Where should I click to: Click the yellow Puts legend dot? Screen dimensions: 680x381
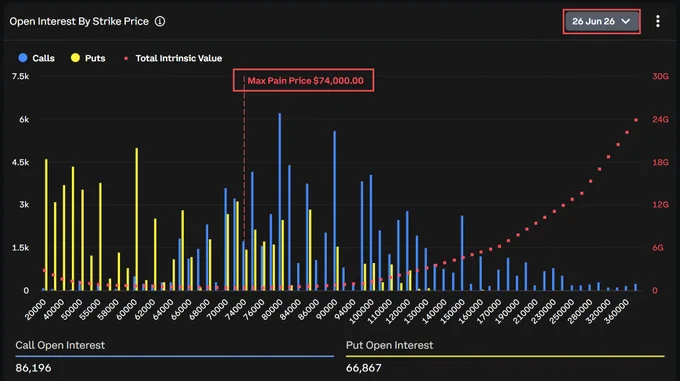[75, 58]
